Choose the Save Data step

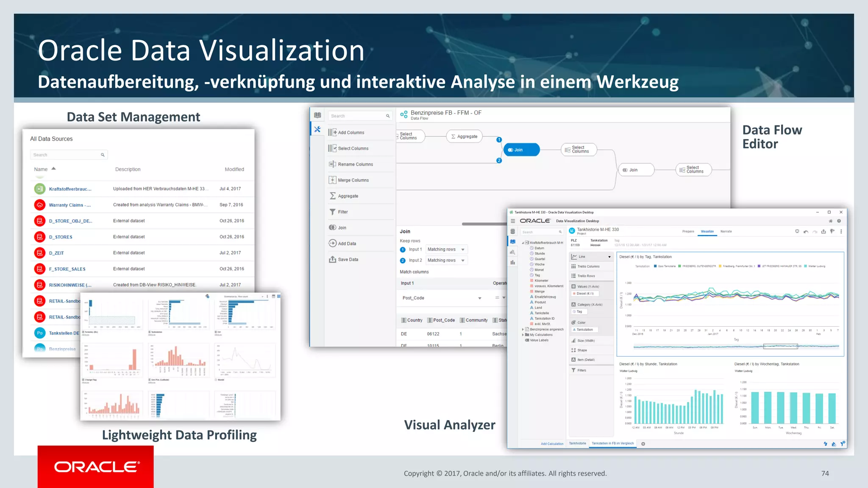click(x=360, y=259)
